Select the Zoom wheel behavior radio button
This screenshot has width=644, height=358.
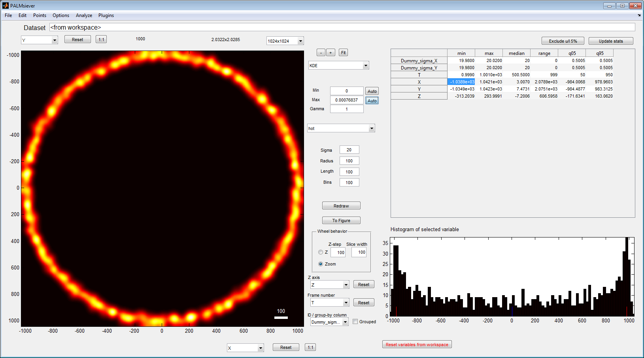click(321, 264)
